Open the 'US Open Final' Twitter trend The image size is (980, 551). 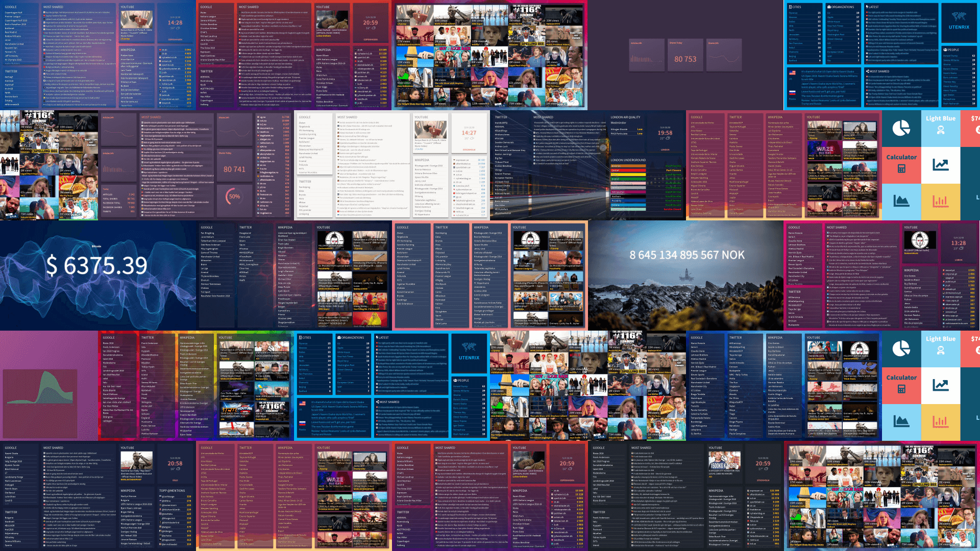[x=502, y=182]
